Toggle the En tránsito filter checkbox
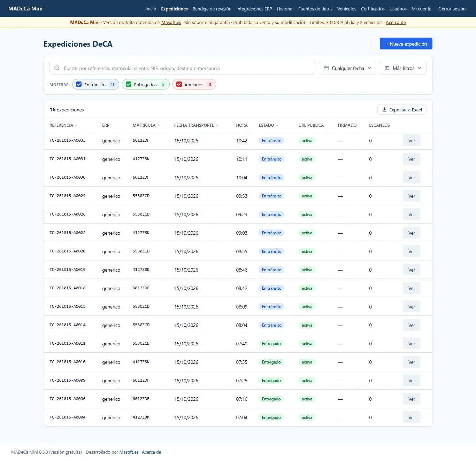 [x=79, y=85]
